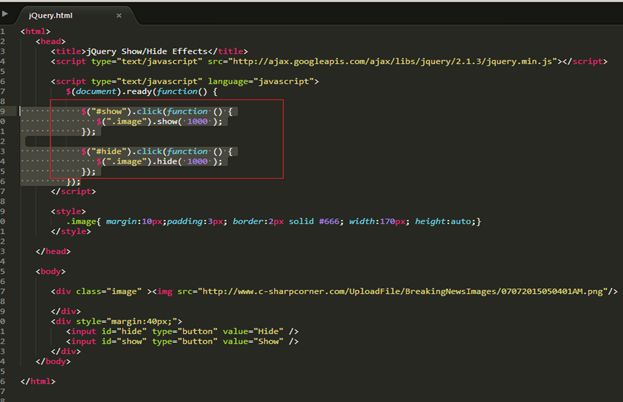Click the c-sharpcorner.com image URL

(x=403, y=291)
